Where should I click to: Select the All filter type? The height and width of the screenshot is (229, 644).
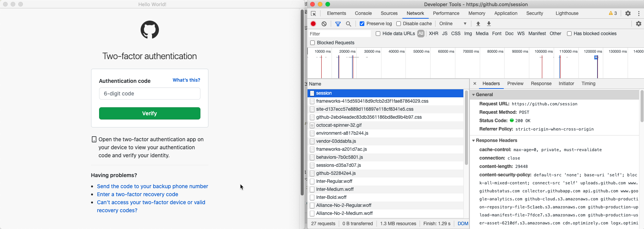coord(421,34)
